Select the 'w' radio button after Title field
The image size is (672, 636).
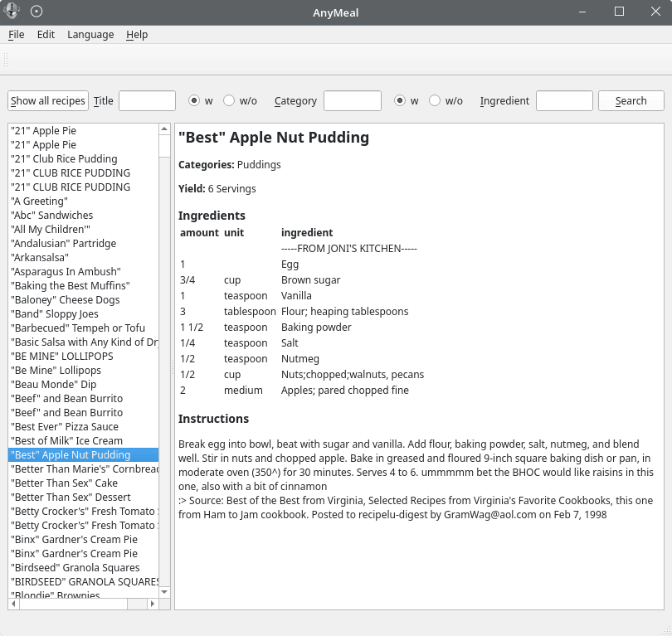pos(194,100)
